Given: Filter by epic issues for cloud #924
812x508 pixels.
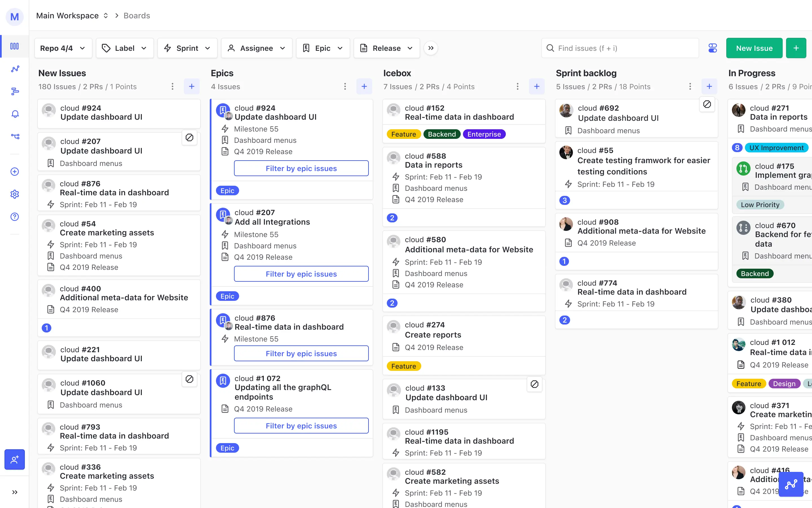Looking at the screenshot, I should tap(301, 168).
